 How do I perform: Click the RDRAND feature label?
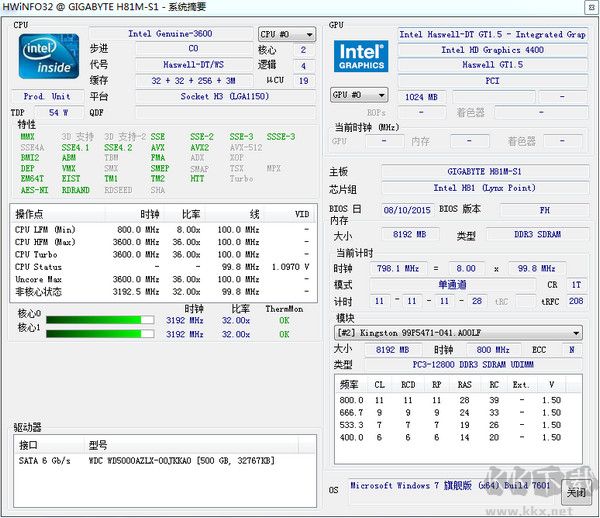point(75,190)
